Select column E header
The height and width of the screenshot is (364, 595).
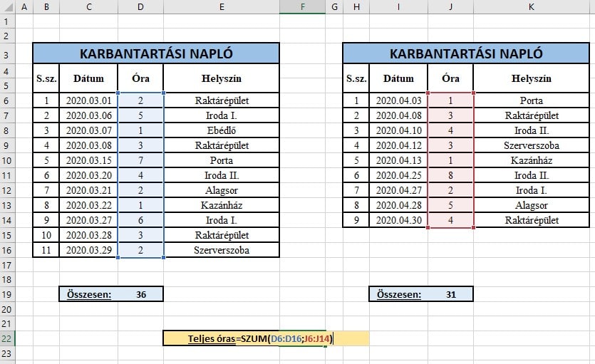point(222,7)
